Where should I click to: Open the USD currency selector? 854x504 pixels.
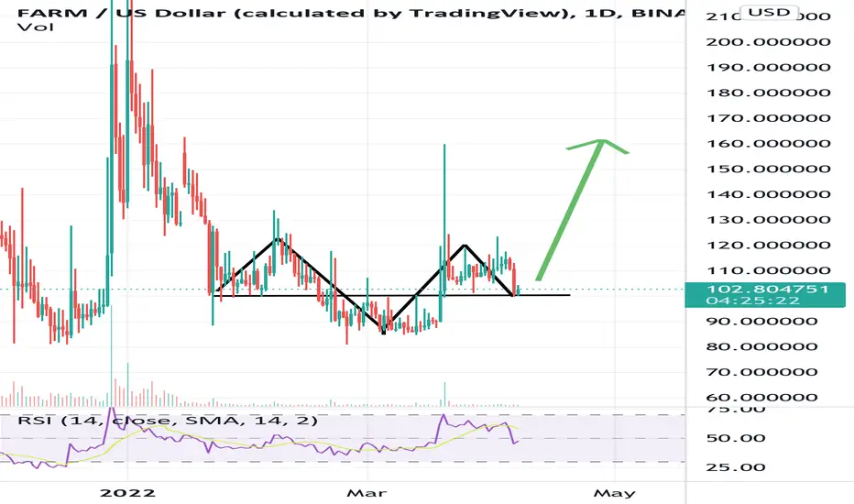(x=770, y=12)
